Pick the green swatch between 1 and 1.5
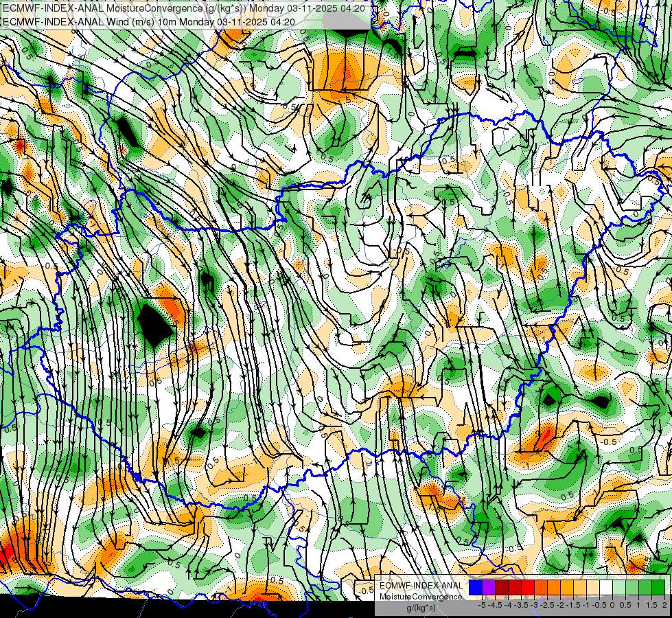This screenshot has width=672, height=618. (645, 588)
